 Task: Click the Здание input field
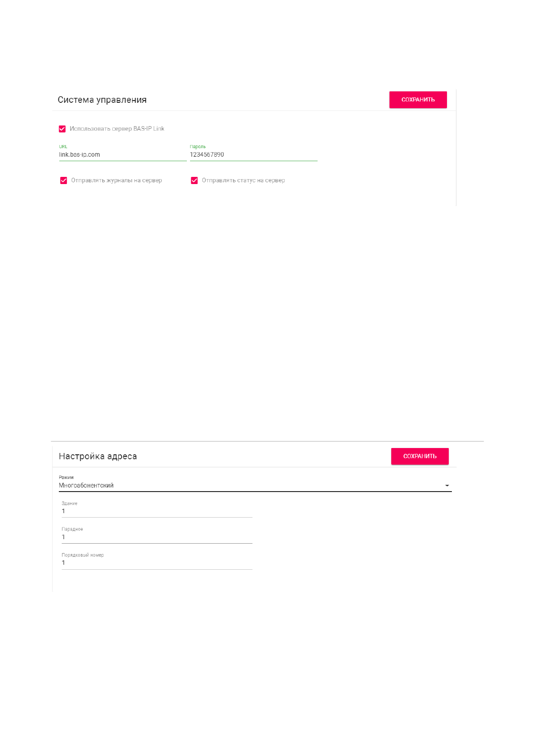(156, 511)
